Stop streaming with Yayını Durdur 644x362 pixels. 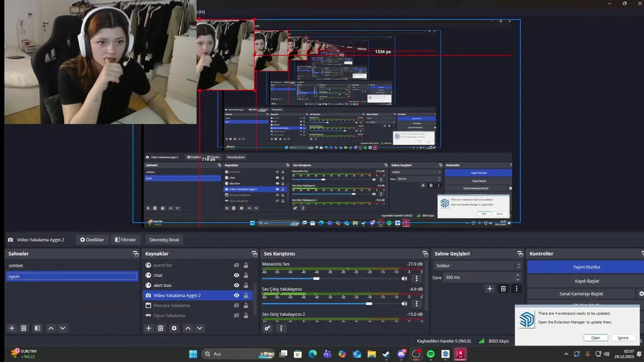tap(587, 267)
